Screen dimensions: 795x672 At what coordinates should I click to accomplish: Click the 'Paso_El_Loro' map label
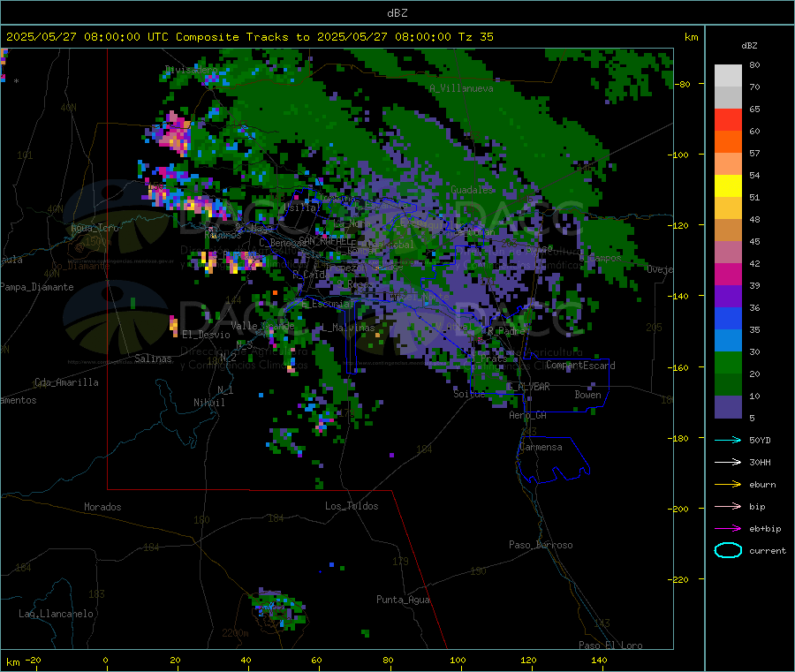click(x=610, y=646)
